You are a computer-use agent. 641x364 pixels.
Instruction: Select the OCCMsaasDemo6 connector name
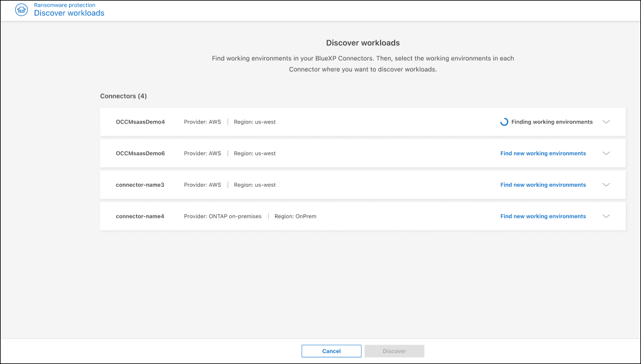(141, 153)
